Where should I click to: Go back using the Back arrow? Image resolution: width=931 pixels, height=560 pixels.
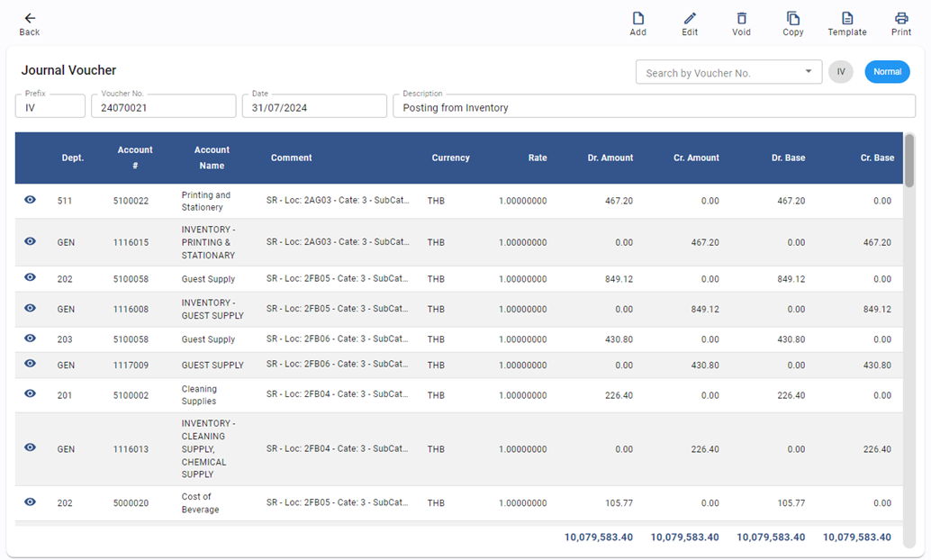[x=30, y=23]
